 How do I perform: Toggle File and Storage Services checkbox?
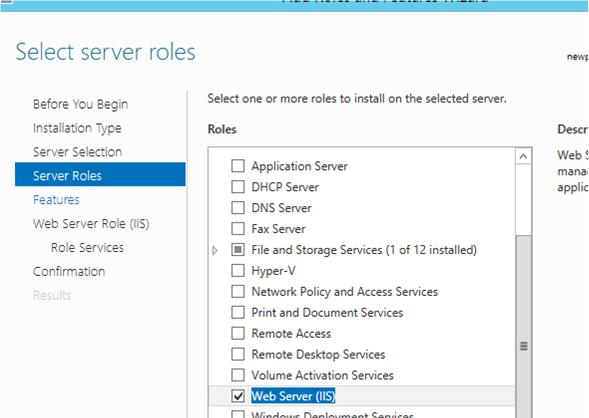[238, 249]
